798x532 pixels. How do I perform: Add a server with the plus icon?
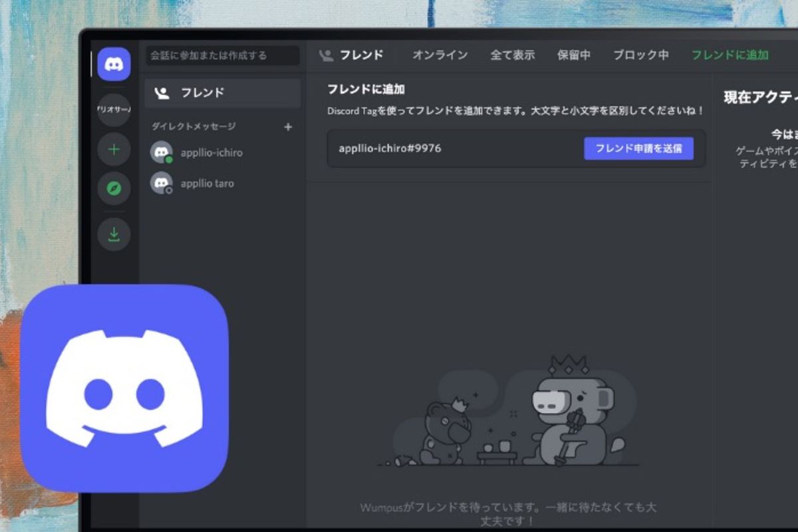pyautogui.click(x=114, y=149)
